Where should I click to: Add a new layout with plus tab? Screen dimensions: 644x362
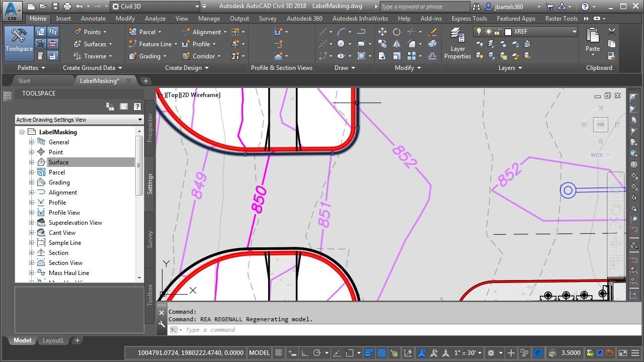tap(77, 340)
